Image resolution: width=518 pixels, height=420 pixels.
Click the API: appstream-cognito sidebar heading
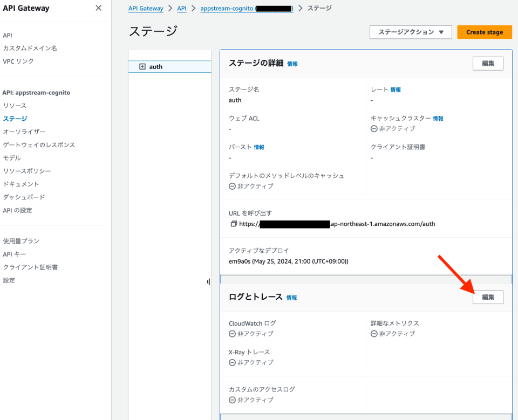tap(36, 93)
